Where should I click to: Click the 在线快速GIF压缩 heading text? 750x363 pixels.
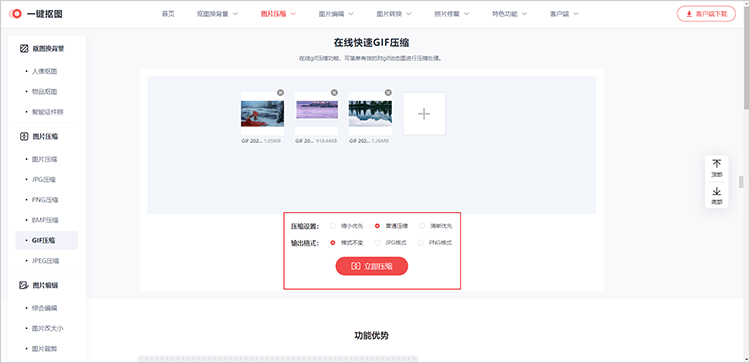(x=371, y=43)
